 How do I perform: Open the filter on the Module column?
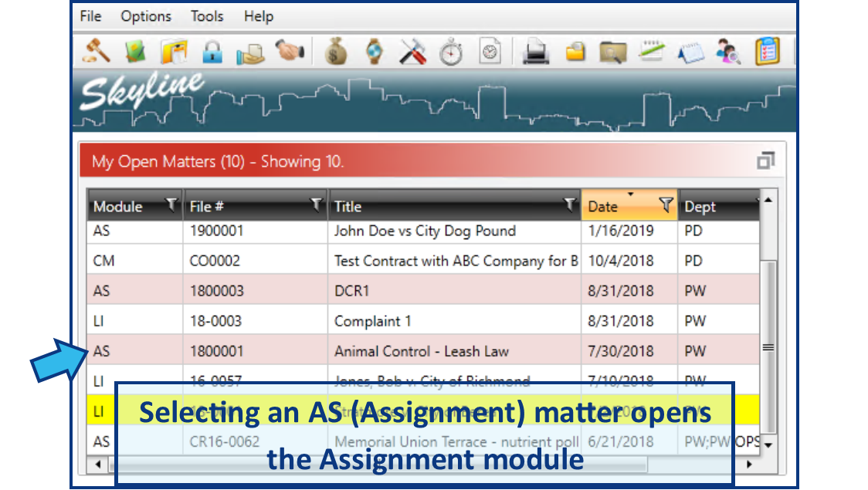pos(171,205)
